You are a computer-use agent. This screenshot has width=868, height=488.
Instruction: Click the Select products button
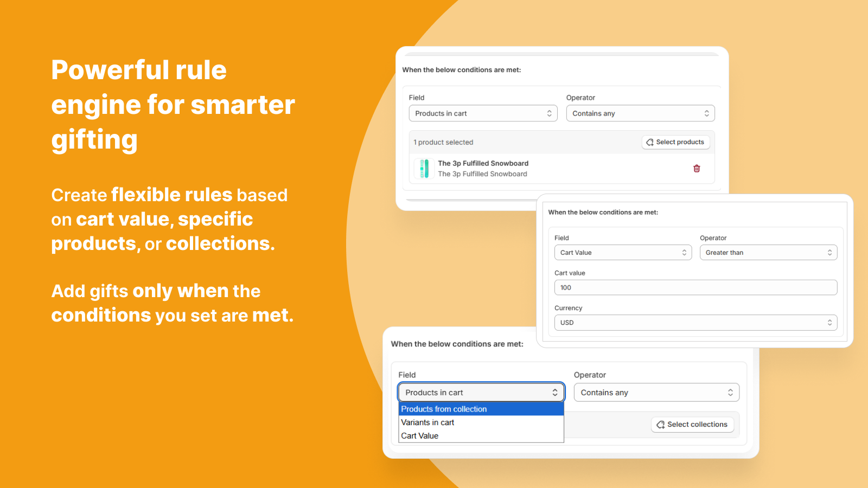pyautogui.click(x=675, y=142)
